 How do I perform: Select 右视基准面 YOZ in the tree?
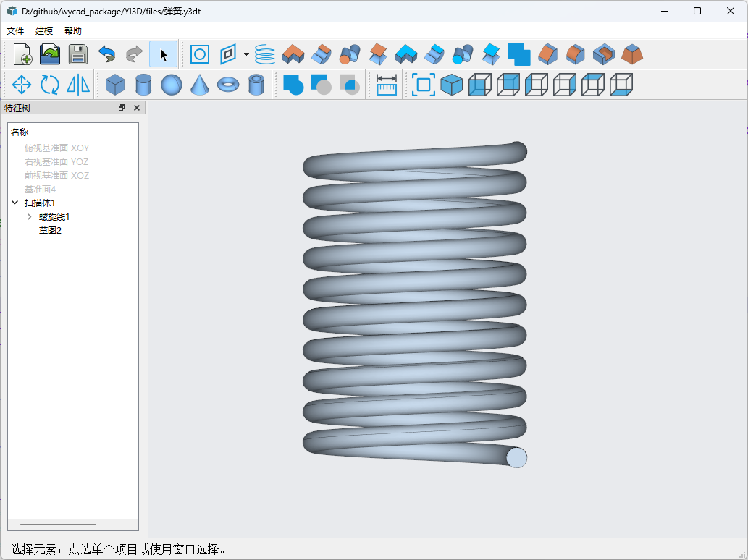(x=56, y=162)
